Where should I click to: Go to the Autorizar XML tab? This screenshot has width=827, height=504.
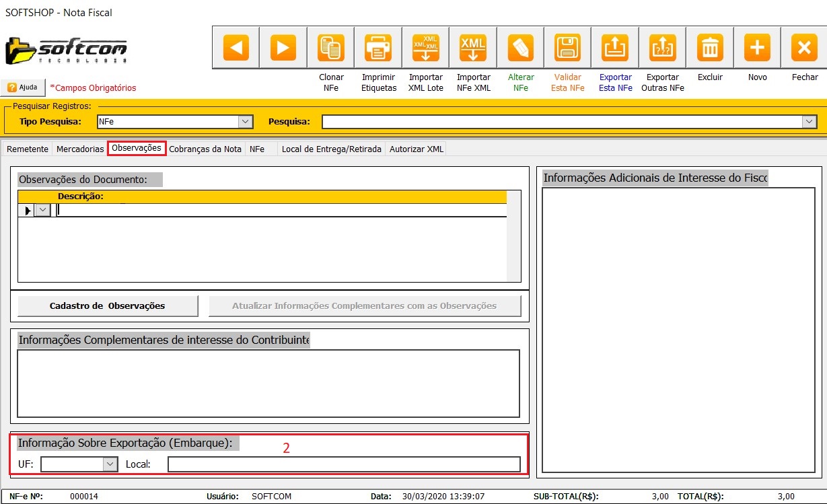[x=417, y=149]
